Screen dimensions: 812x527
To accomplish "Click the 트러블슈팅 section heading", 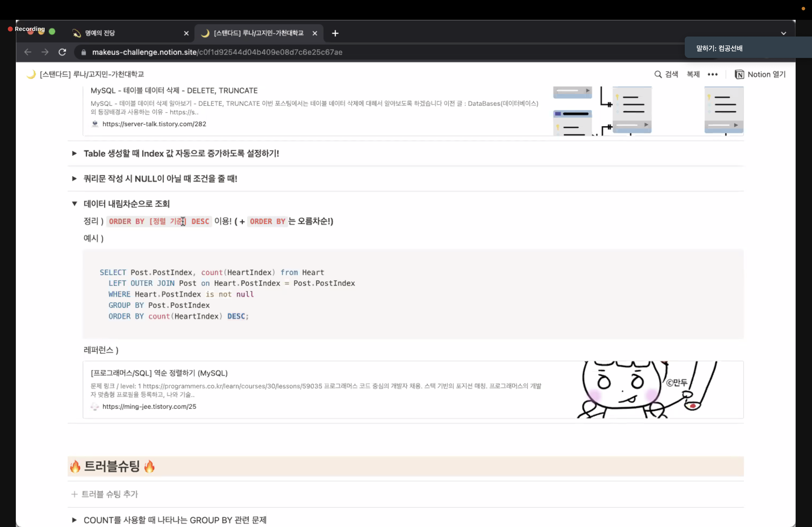I will [x=112, y=467].
